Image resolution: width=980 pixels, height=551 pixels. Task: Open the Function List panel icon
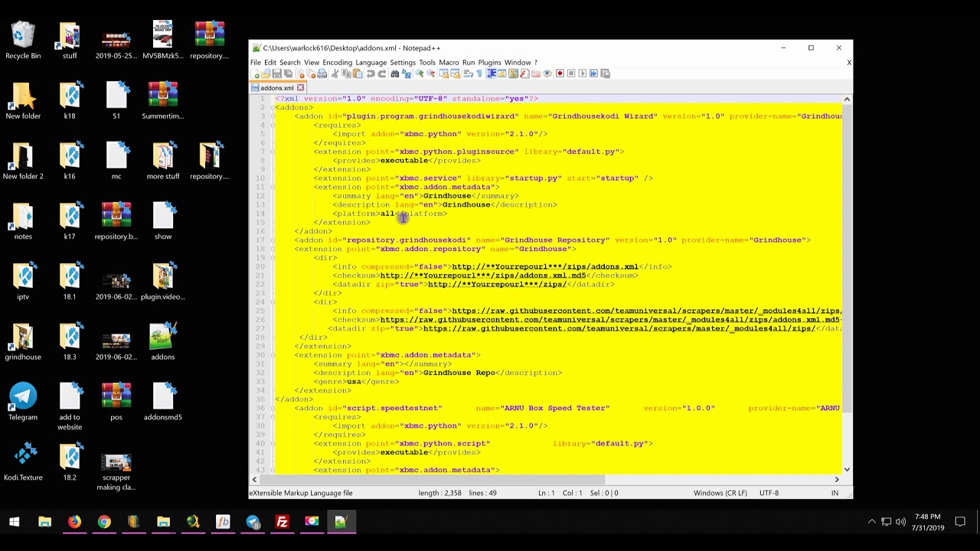[x=524, y=73]
